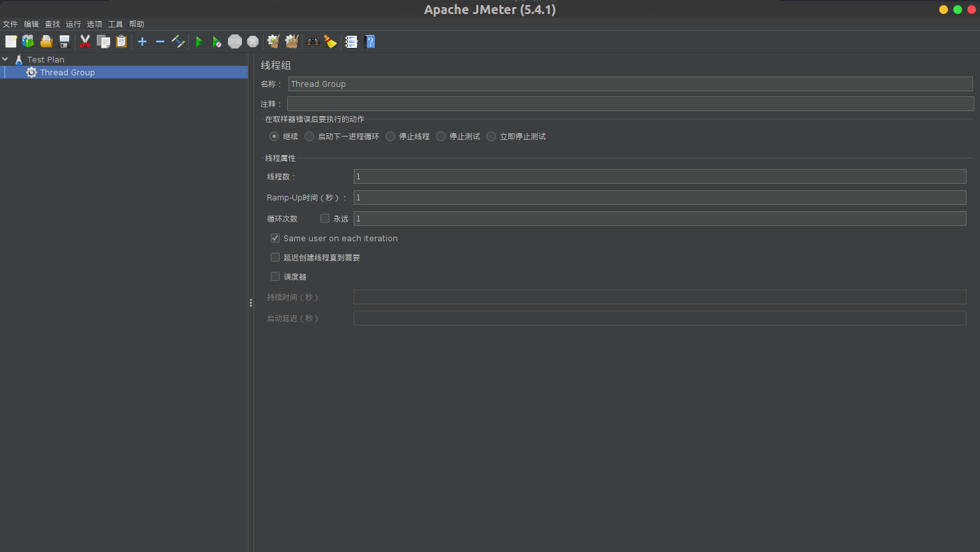Open the 编辑 menu
Screen dimensions: 980x552
(x=31, y=24)
